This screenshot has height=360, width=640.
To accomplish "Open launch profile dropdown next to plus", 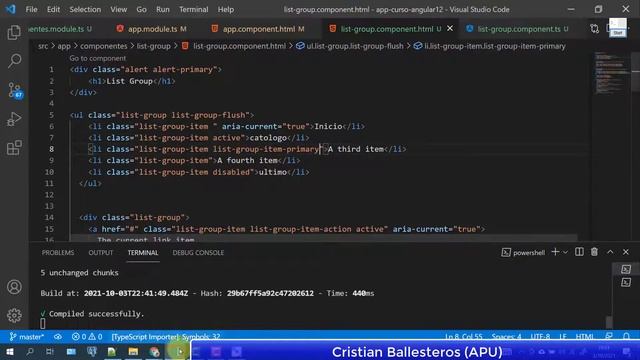I will (565, 253).
